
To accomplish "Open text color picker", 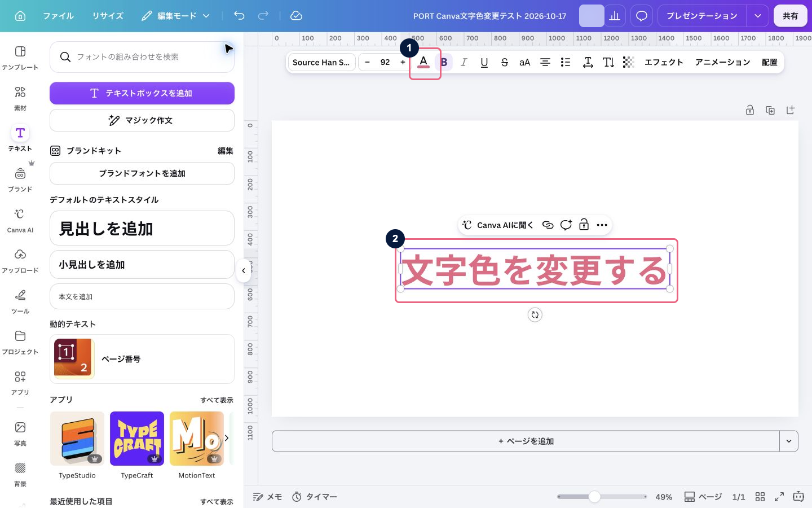I will [423, 62].
